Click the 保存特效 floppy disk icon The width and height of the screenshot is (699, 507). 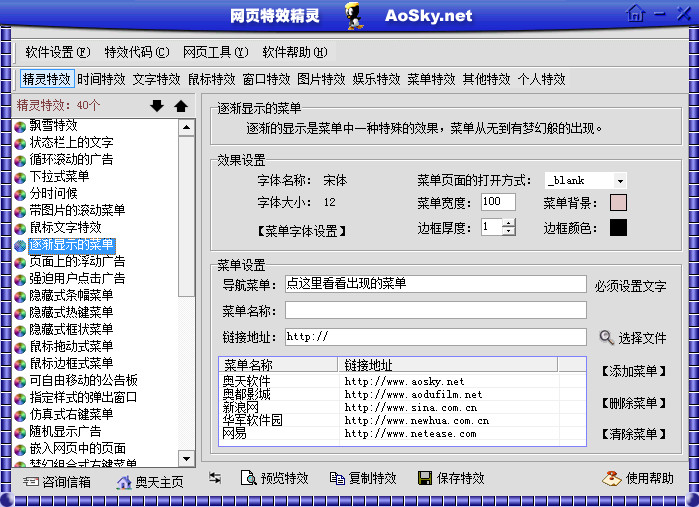pos(425,478)
